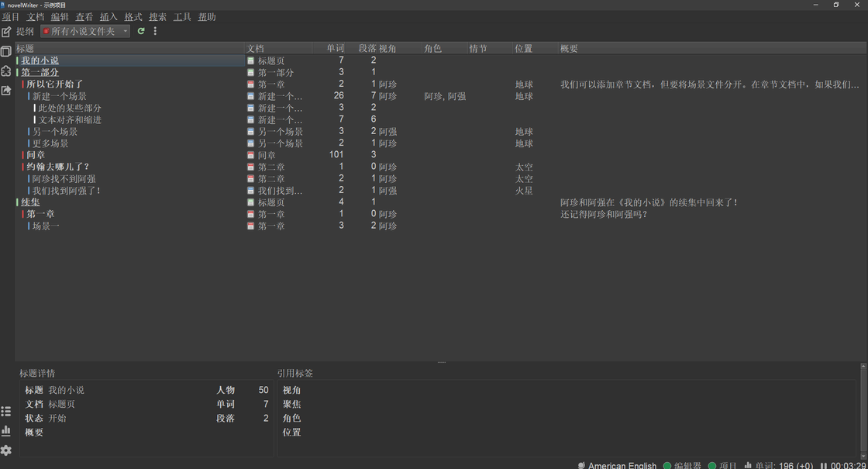The width and height of the screenshot is (868, 469).
Task: Open the pencil editor view in the sidebar
Action: coord(6,32)
